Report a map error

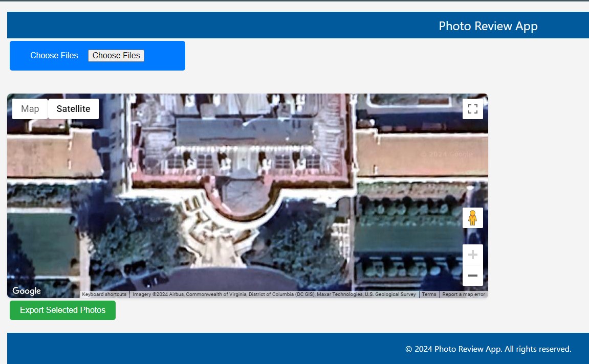pos(464,294)
